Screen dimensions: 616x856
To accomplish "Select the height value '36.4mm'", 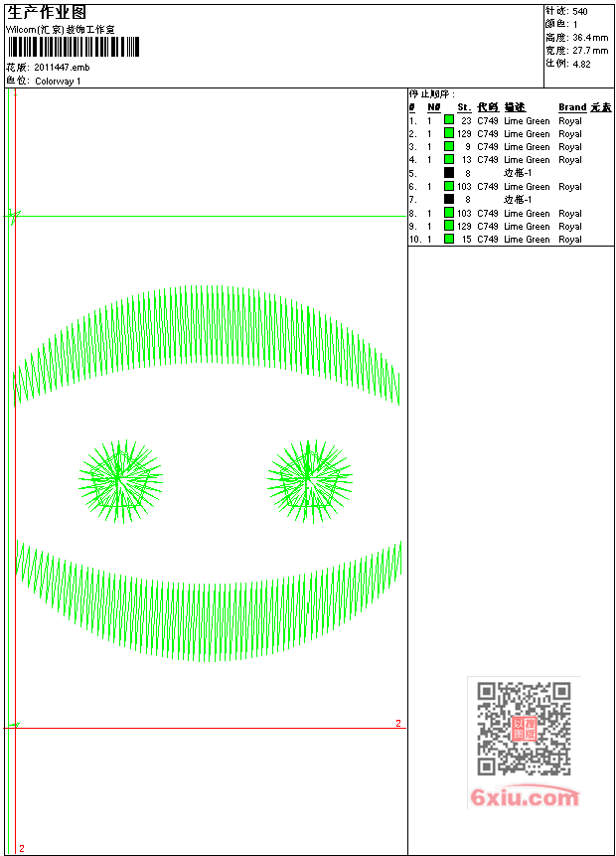I will [x=590, y=38].
